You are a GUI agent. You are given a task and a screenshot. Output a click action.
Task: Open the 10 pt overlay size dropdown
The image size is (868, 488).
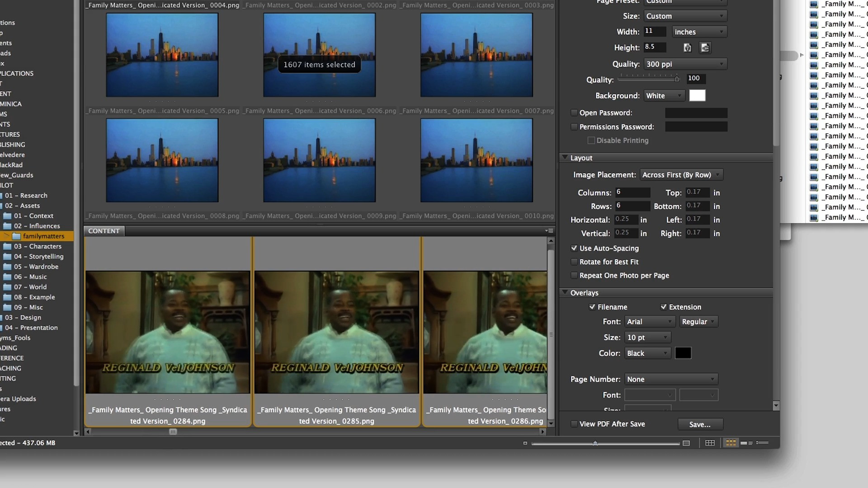pyautogui.click(x=647, y=338)
